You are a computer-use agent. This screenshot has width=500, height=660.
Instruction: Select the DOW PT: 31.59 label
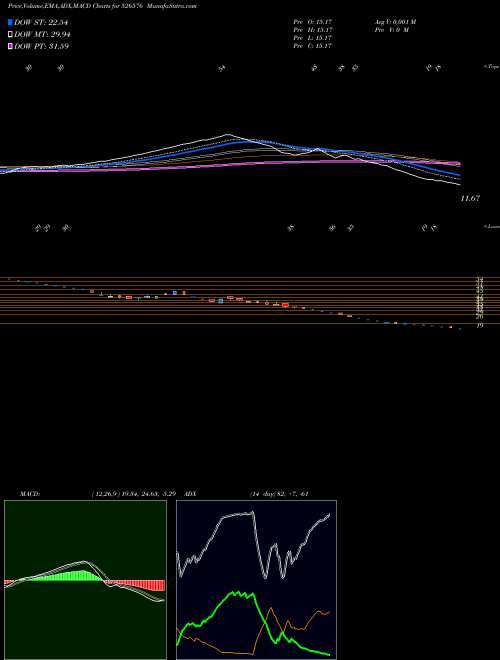[41, 46]
